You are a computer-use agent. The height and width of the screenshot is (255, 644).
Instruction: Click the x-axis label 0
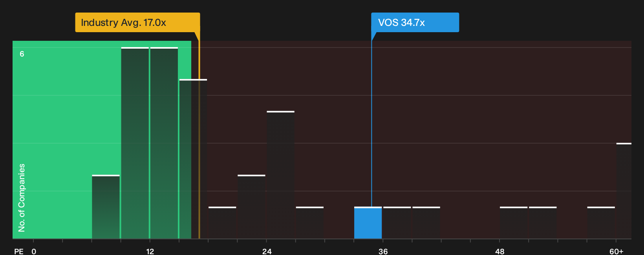click(x=34, y=251)
